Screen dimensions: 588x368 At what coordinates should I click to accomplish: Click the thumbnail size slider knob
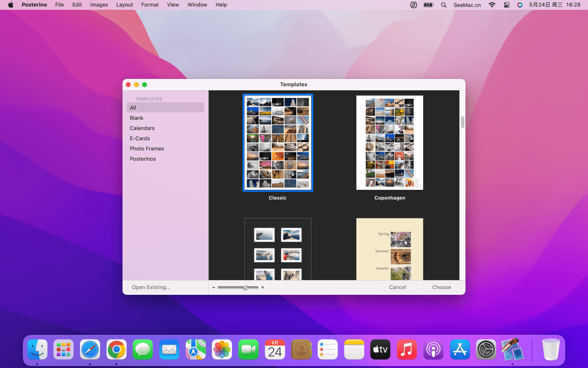coord(246,287)
